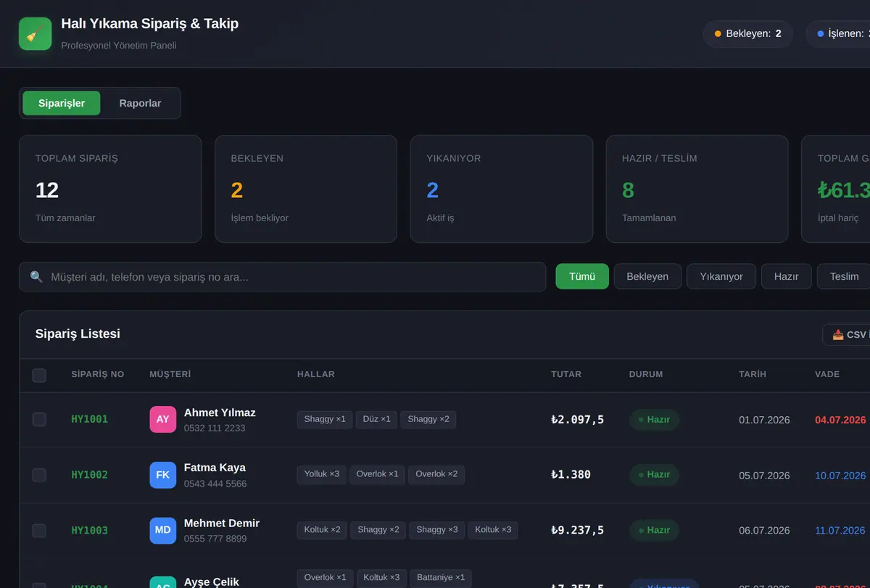Click the Yolluk ×3 tag in HY1002 row
The width and height of the screenshot is (870, 588).
coord(322,474)
